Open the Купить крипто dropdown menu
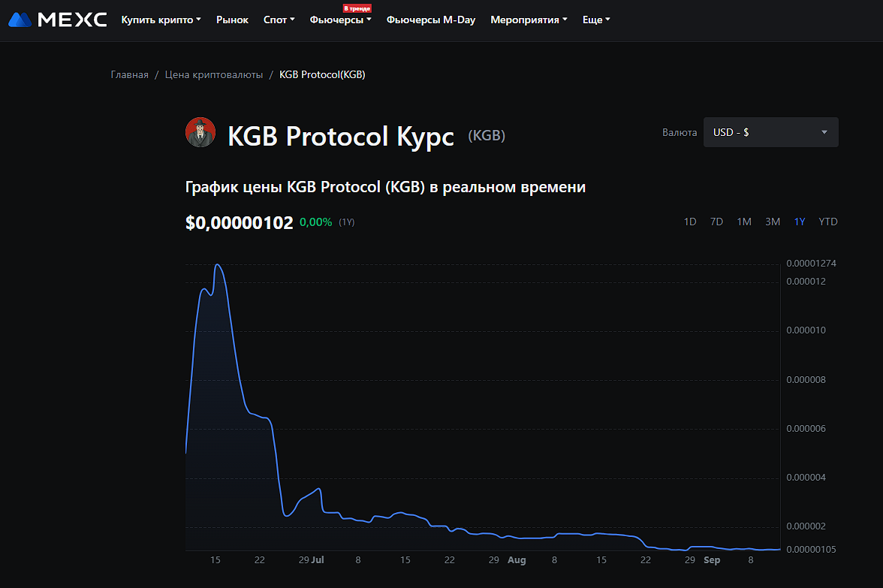 pos(161,20)
